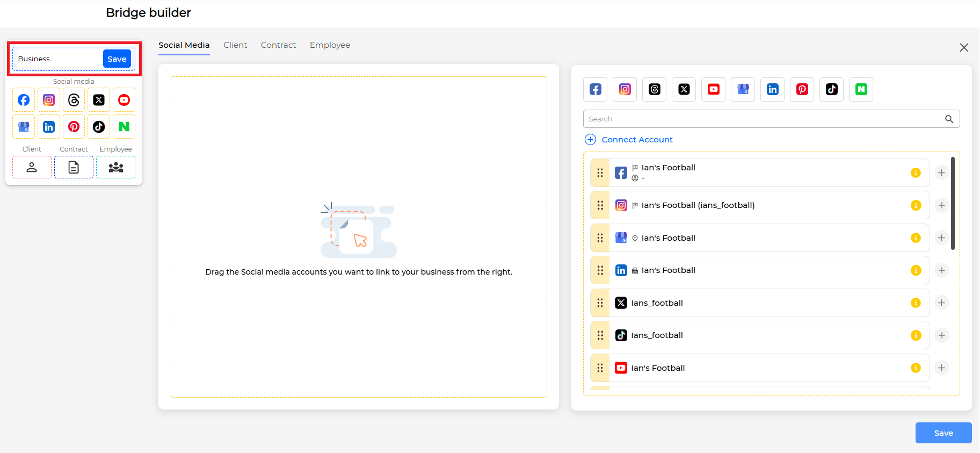Grab drag handle of Google Business Ian's Football
Screen dimensions: 980x453
click(600, 238)
